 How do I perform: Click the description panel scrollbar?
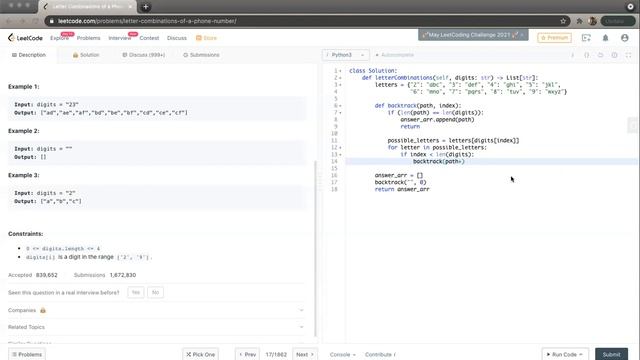click(x=315, y=248)
